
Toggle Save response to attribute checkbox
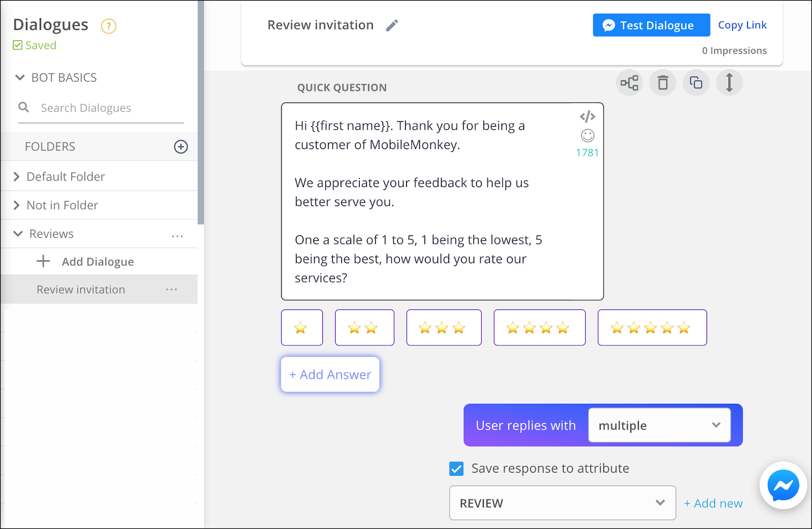pyautogui.click(x=456, y=469)
